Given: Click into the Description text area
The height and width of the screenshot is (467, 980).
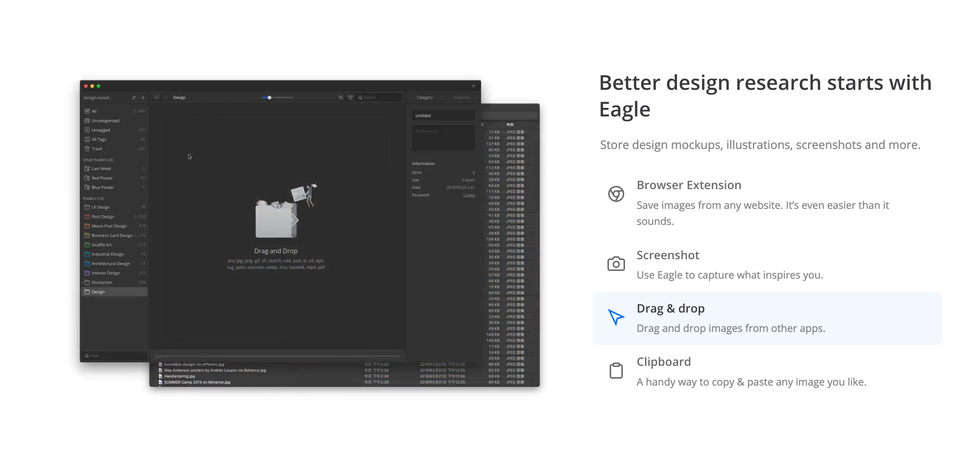Looking at the screenshot, I should (443, 138).
